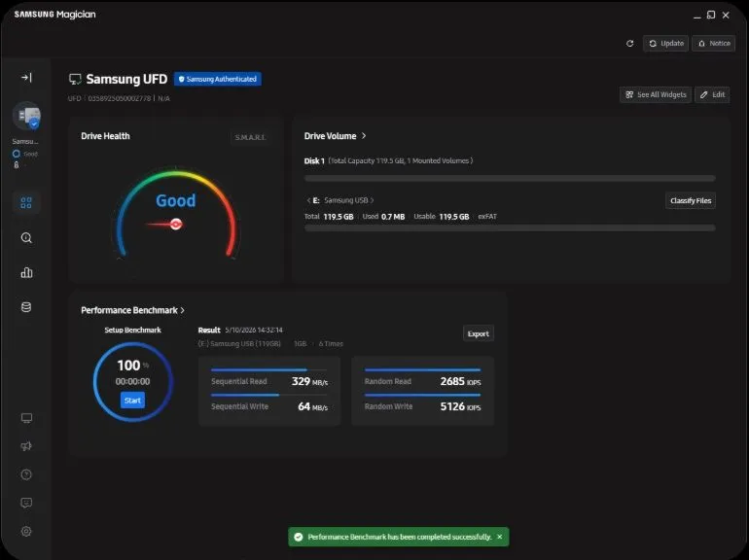Click the Drive Health gauge needle
Screen dimensions: 749x560
164,224
